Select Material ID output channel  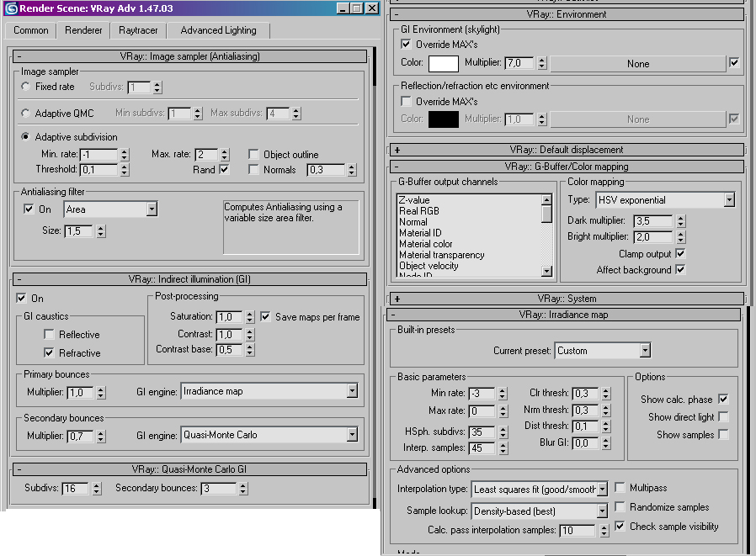420,233
